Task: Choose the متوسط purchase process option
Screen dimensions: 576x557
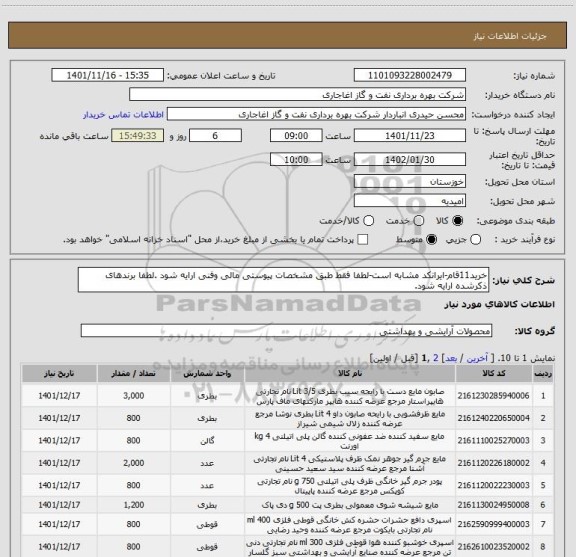Action: tap(431, 240)
